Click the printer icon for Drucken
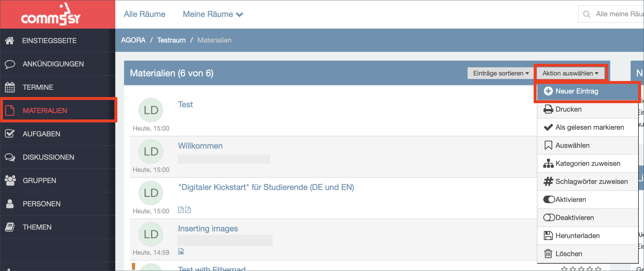The width and height of the screenshot is (644, 271). click(x=548, y=109)
